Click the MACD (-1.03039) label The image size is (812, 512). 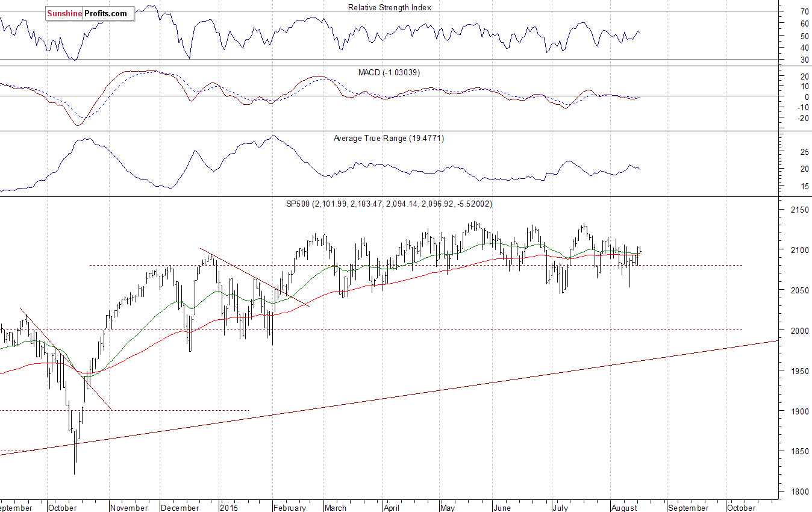tap(389, 72)
